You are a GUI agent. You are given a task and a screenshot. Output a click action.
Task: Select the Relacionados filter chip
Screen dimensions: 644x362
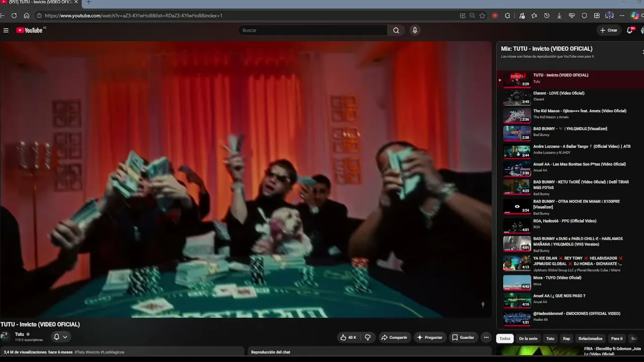(x=590, y=338)
